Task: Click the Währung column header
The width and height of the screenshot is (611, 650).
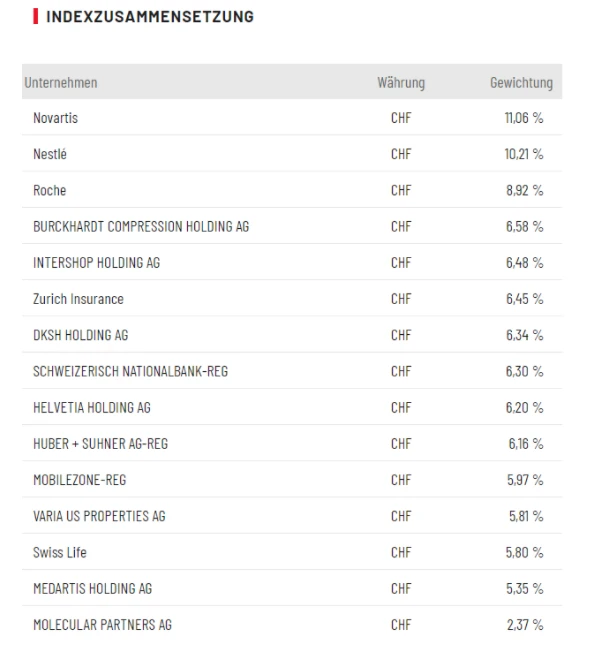Action: click(401, 83)
